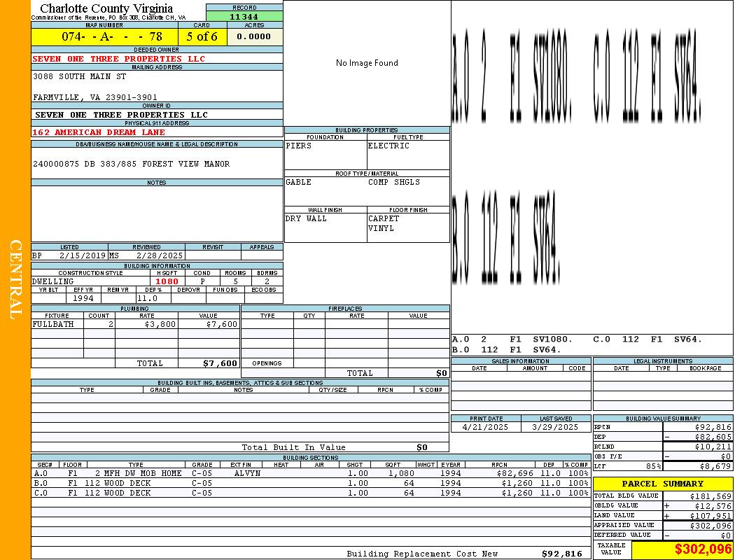Click print date 4/21/2025
Viewport: 735px width, 560px height.
485,428
